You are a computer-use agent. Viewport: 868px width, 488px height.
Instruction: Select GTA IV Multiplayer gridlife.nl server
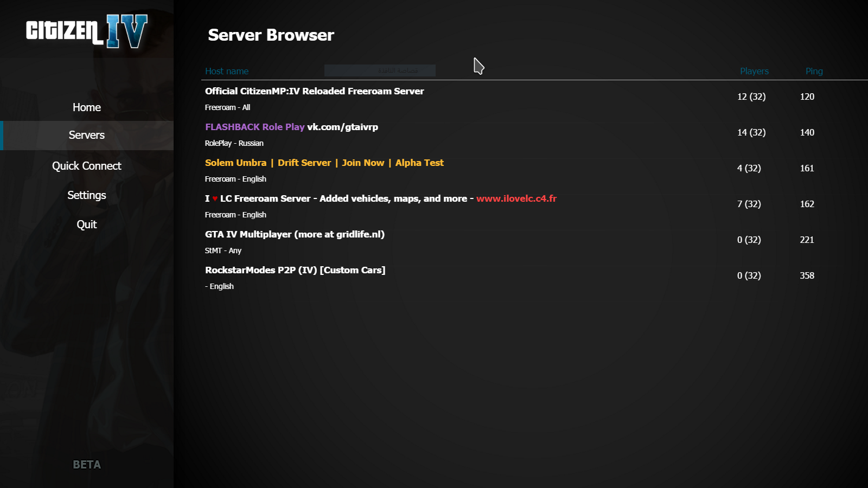(x=295, y=234)
